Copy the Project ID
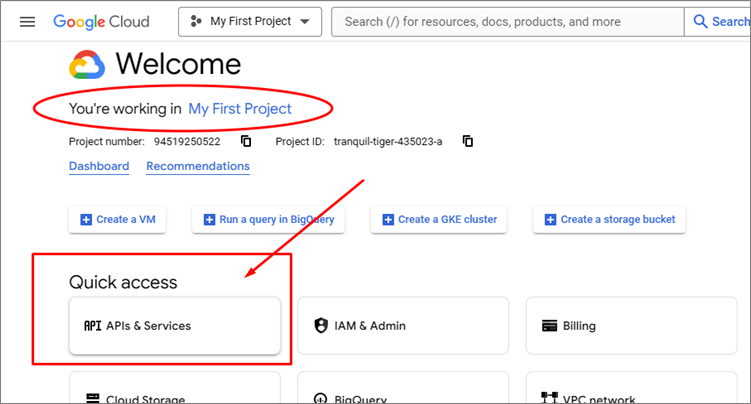 click(x=468, y=141)
